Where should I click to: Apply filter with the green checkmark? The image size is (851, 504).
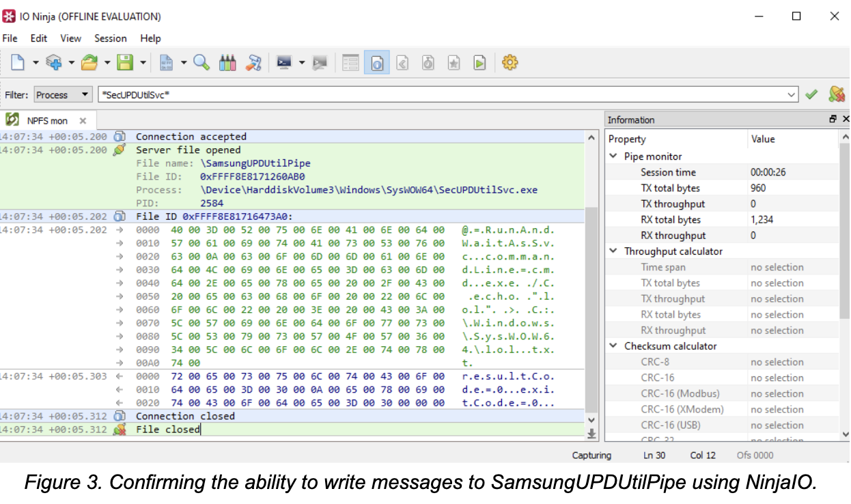[x=811, y=95]
